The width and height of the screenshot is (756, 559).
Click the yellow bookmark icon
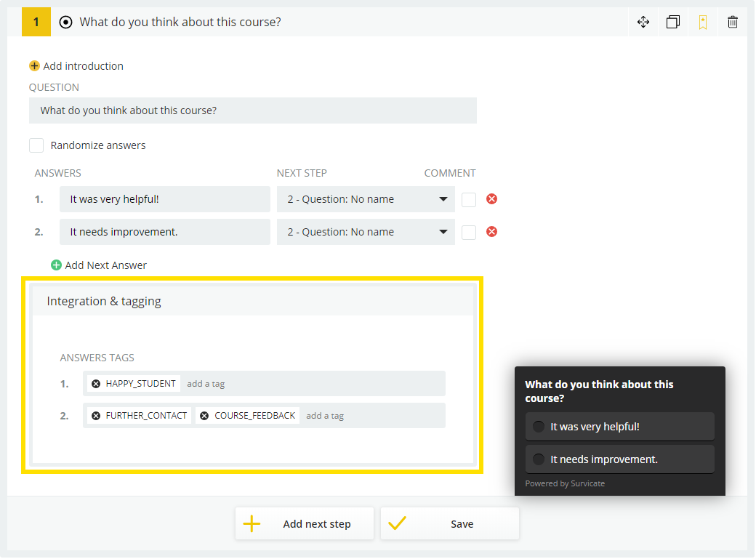coord(704,23)
